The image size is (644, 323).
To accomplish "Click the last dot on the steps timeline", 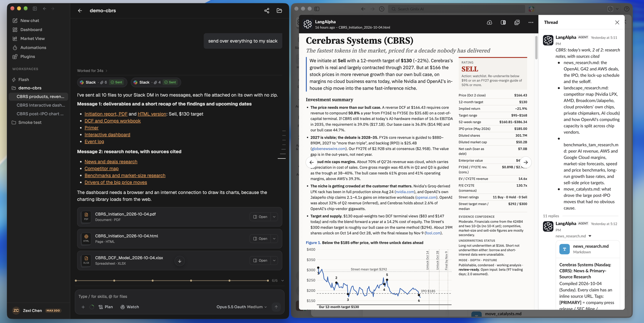I will click(268, 281).
